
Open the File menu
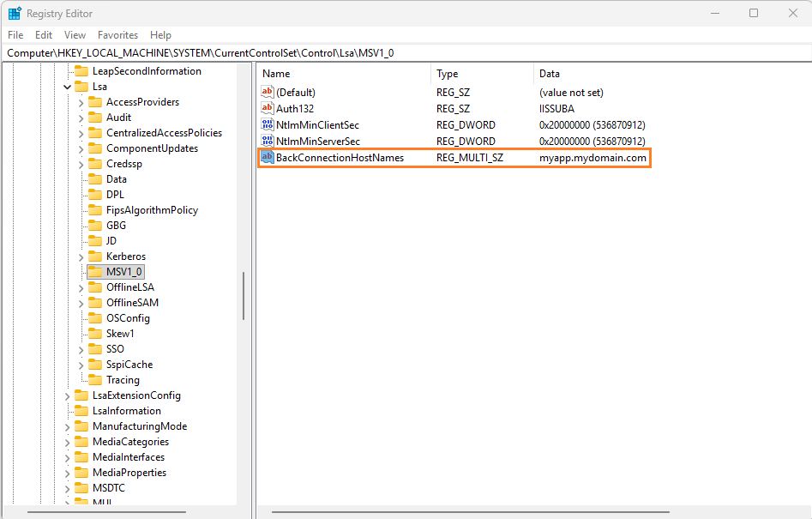pyautogui.click(x=15, y=34)
